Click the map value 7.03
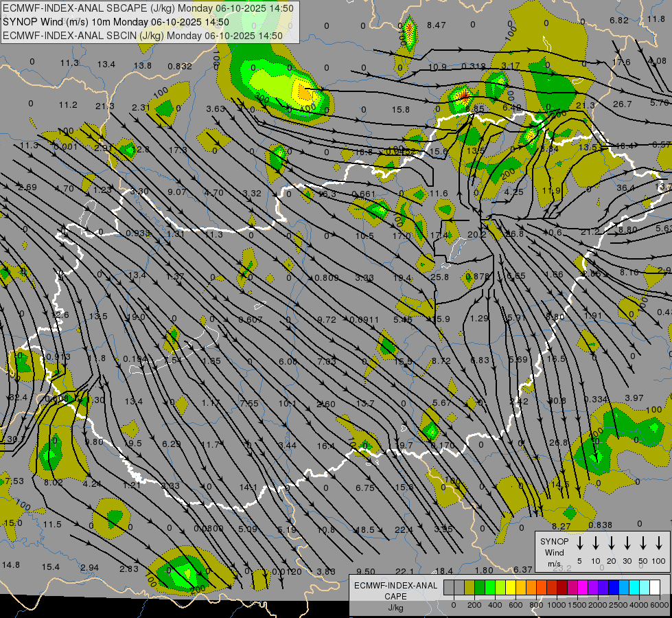Screen dimensions: 672x618 coord(327,362)
